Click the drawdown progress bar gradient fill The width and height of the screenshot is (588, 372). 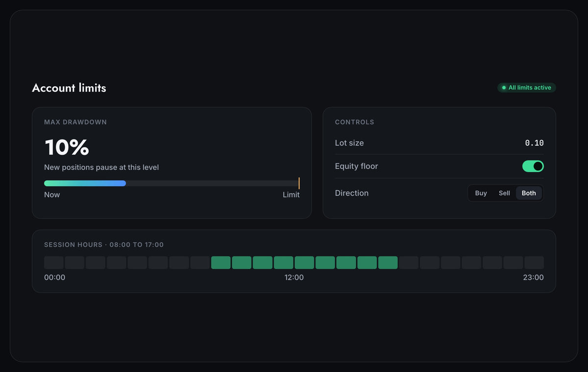coord(85,183)
